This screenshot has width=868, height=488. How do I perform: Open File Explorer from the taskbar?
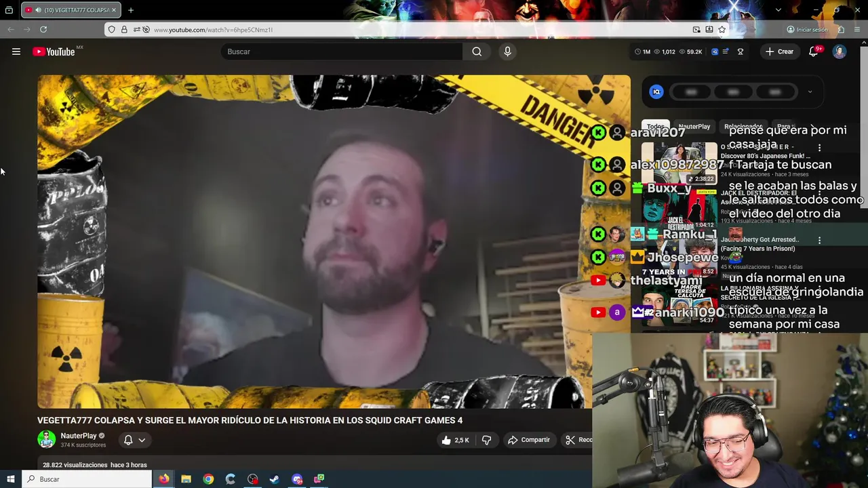(x=186, y=479)
